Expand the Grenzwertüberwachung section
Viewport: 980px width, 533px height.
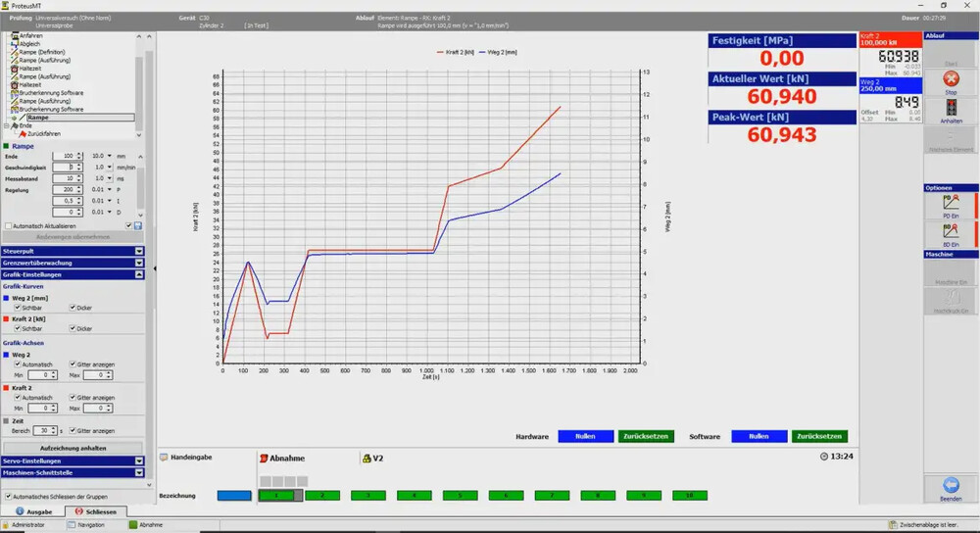pyautogui.click(x=139, y=263)
